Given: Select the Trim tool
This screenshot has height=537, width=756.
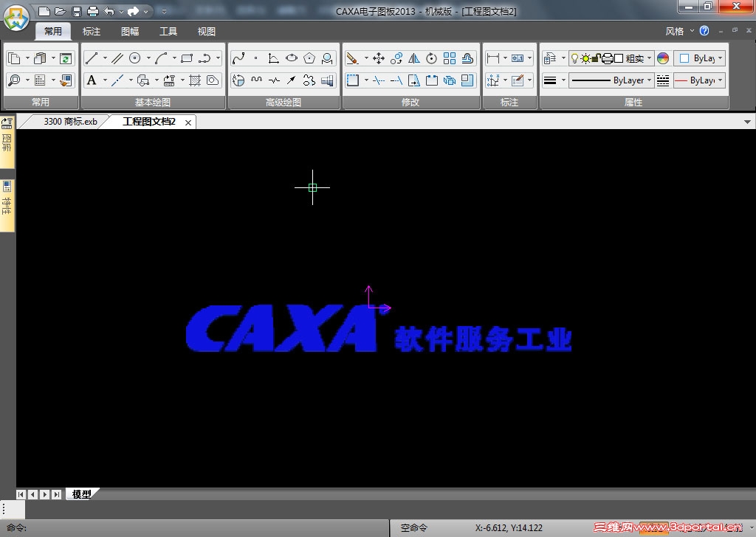Looking at the screenshot, I should pyautogui.click(x=379, y=80).
